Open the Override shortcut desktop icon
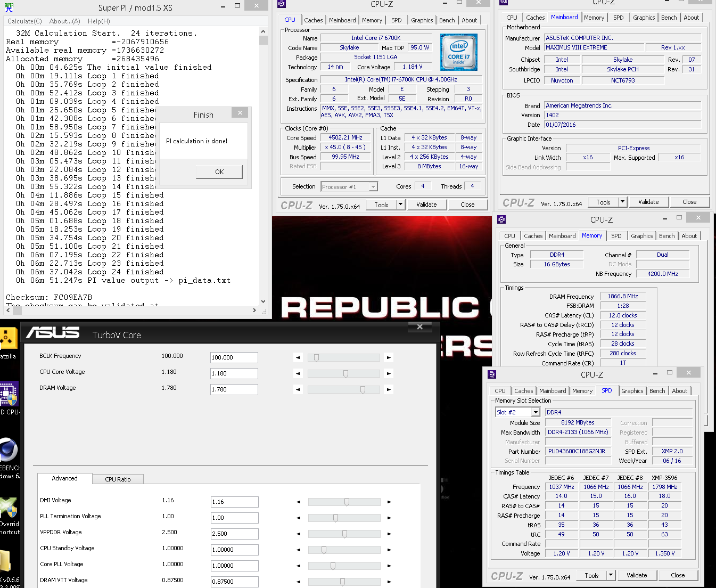Screen dimensions: 716x588 tap(9, 508)
